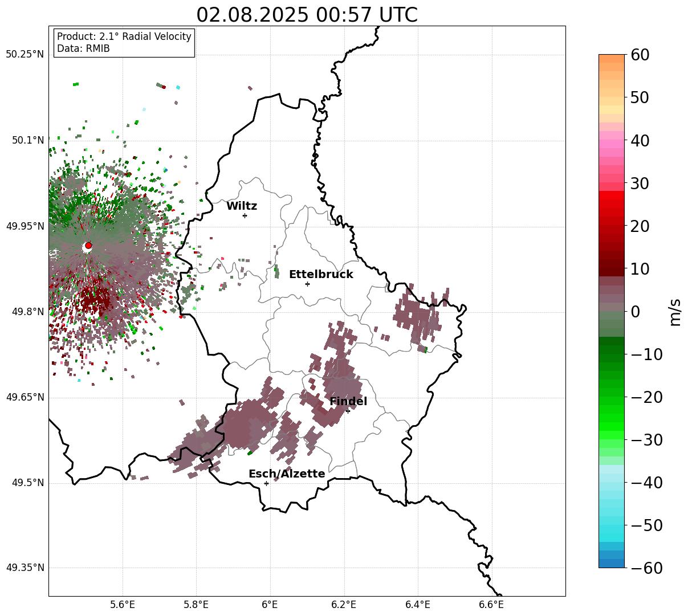The height and width of the screenshot is (616, 688).
Task: Click the Ettelbruck city label
Action: pos(321,275)
